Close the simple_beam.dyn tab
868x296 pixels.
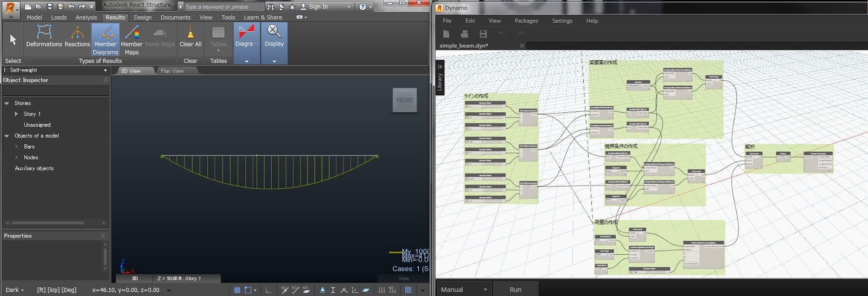522,46
